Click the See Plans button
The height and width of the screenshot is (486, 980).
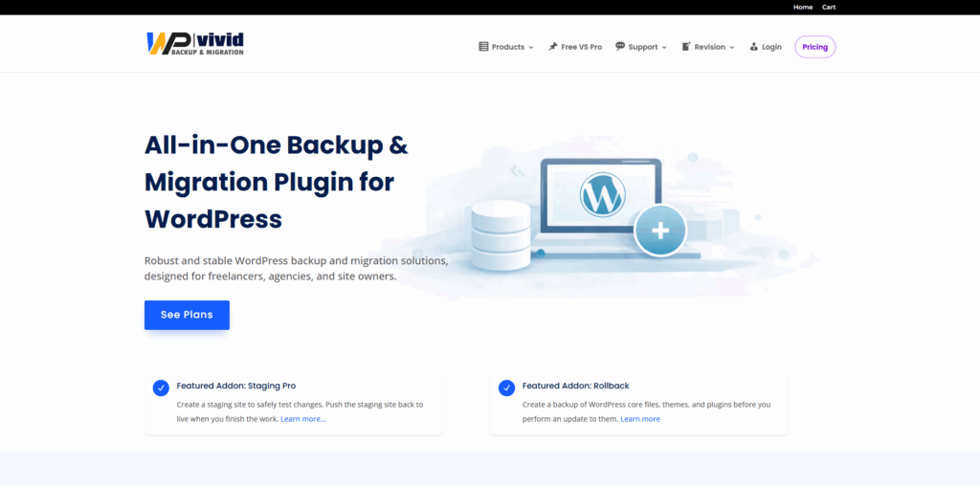pyautogui.click(x=187, y=315)
